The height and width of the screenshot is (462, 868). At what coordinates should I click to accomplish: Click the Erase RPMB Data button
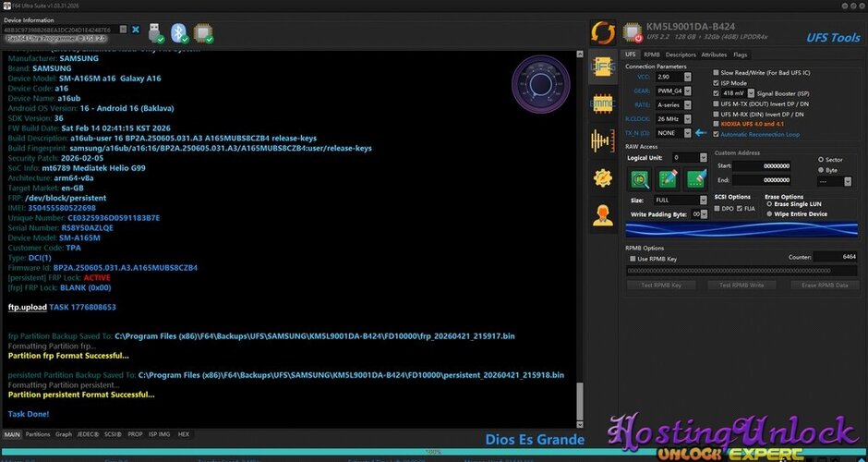coord(825,285)
